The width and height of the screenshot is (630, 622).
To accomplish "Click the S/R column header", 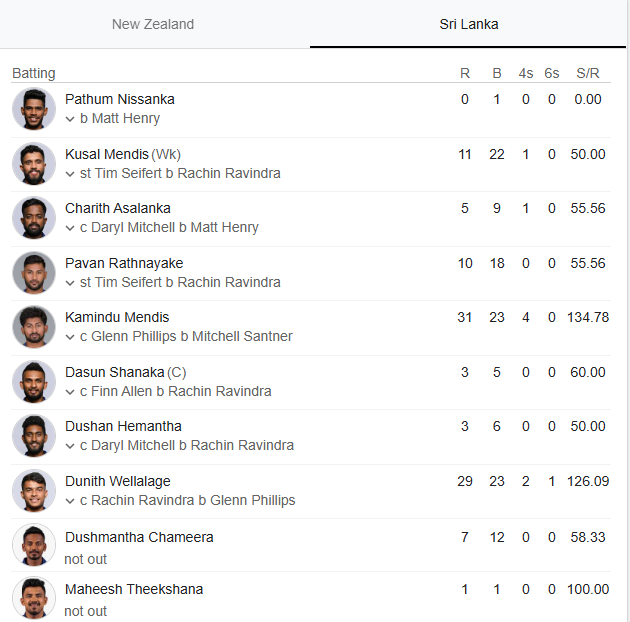I will [x=588, y=73].
